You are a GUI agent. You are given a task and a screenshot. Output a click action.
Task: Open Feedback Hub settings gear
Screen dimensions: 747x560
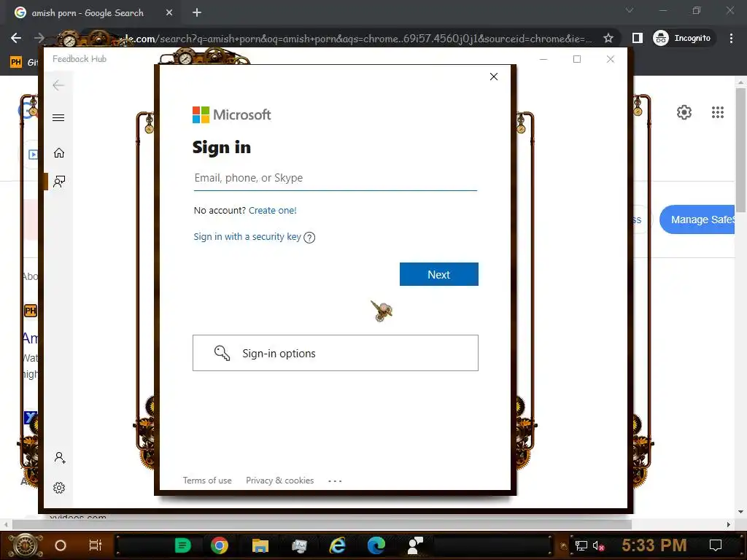pyautogui.click(x=59, y=488)
